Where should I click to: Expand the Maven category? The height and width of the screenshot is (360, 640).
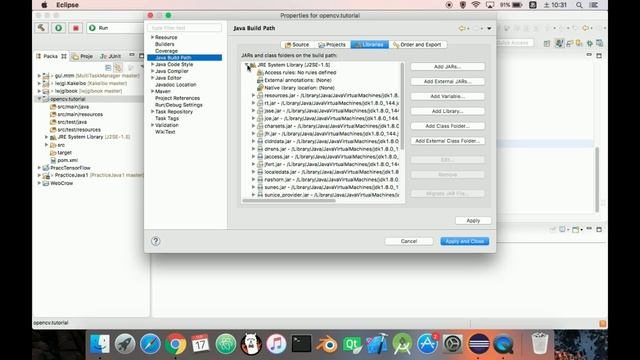pos(152,91)
